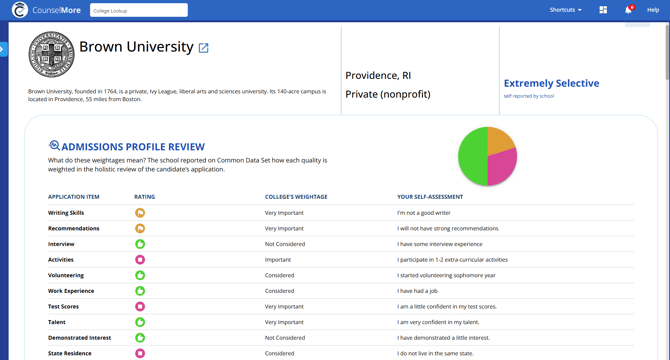The width and height of the screenshot is (670, 360).
Task: Click the Activities "Important" weightage
Action: [x=278, y=260]
